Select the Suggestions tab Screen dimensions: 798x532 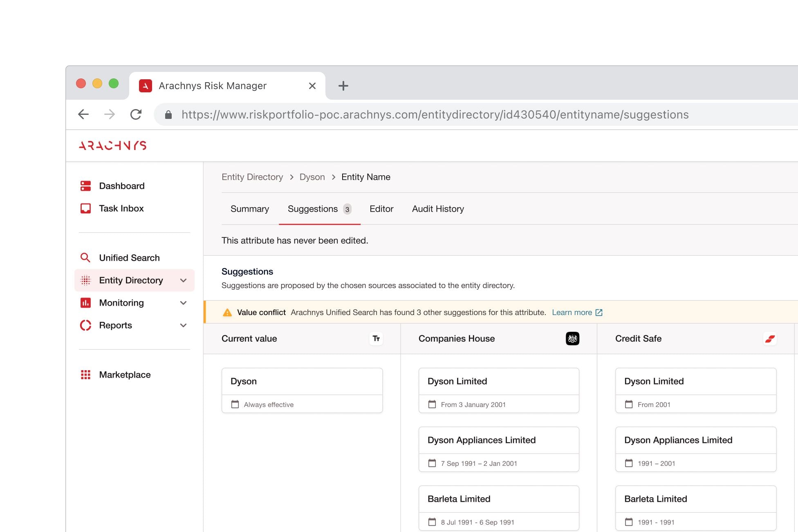(x=319, y=209)
